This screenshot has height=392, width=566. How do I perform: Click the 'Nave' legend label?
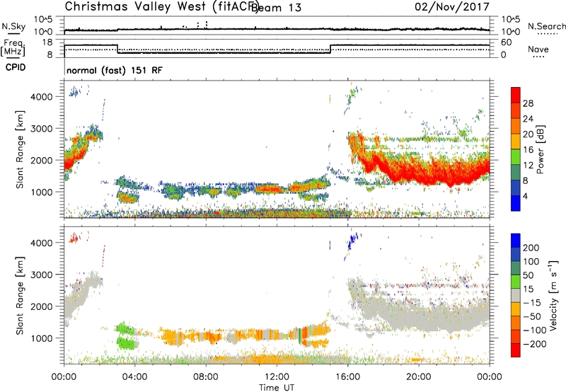coord(538,49)
